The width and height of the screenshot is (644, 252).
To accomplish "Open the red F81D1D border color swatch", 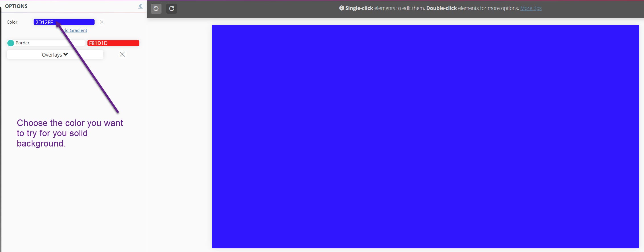I will (113, 43).
